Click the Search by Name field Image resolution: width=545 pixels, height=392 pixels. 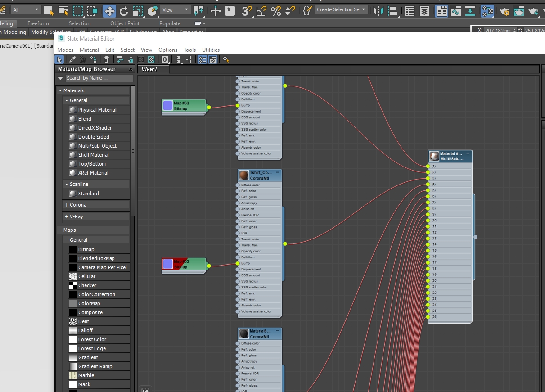pyautogui.click(x=99, y=78)
